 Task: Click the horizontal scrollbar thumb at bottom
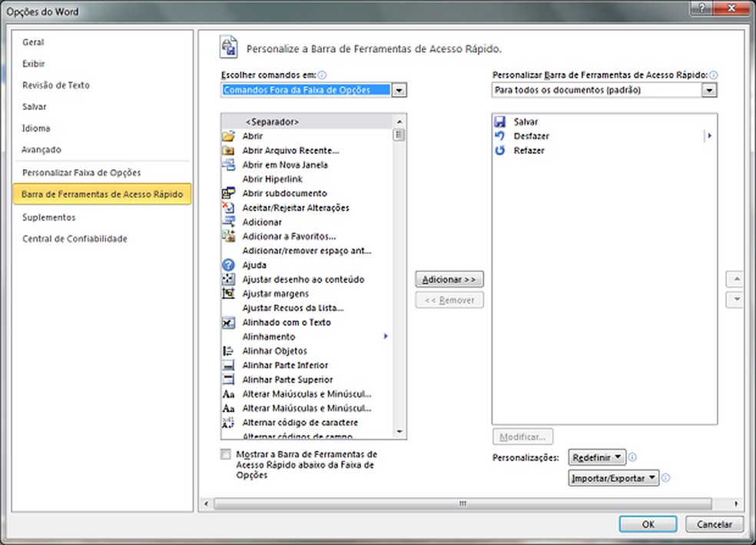463,504
